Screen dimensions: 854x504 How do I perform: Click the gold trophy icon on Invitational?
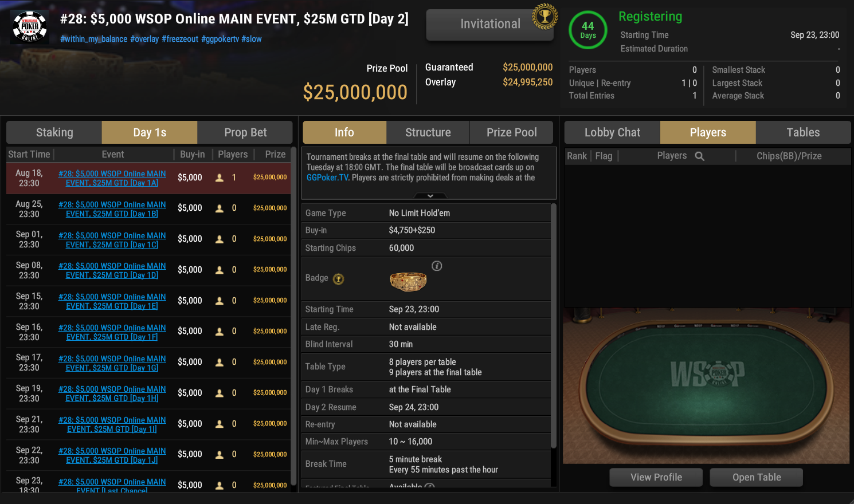(x=544, y=16)
